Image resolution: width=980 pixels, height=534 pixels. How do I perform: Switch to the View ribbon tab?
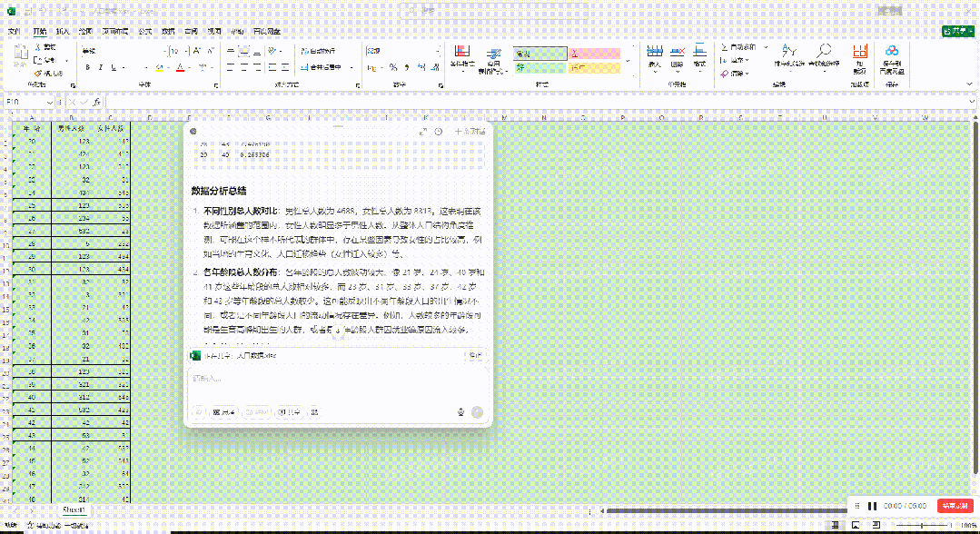click(x=214, y=31)
